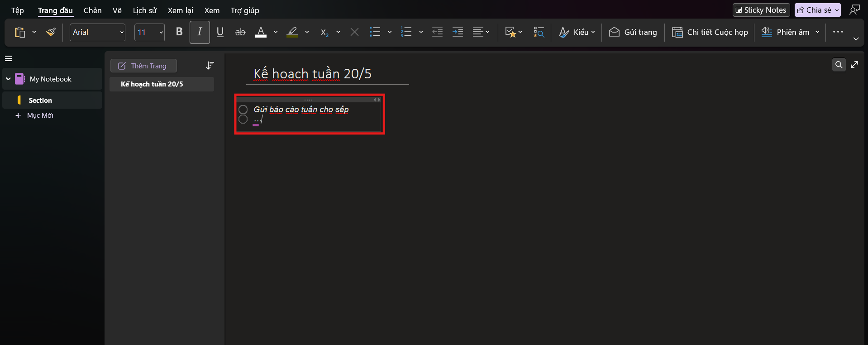Click Gửi trang button
Image resolution: width=868 pixels, height=345 pixels.
(x=633, y=32)
